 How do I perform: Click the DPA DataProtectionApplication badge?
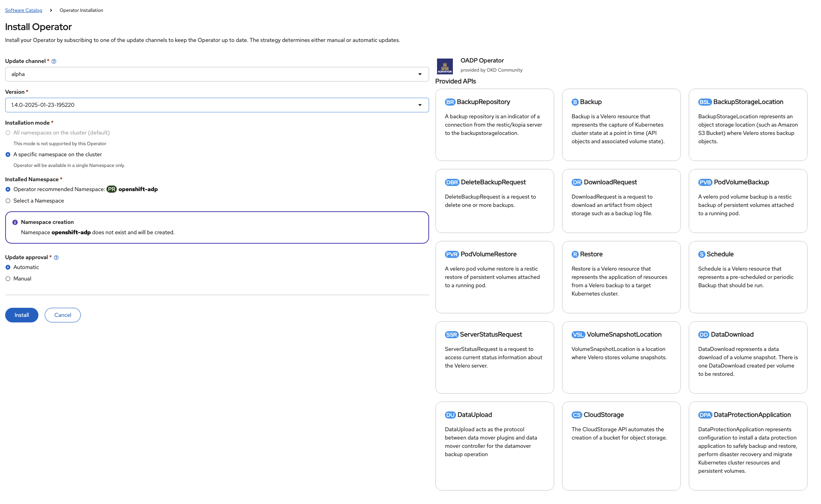705,415
